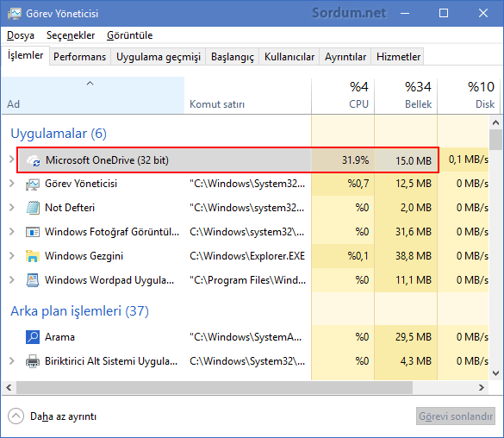
Task: Click the 38,8 MB memory value
Action: [414, 256]
